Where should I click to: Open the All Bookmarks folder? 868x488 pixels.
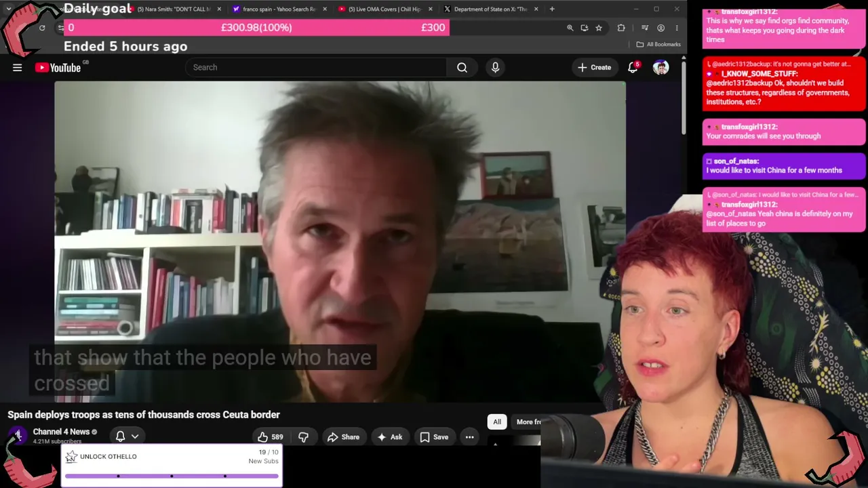tap(658, 45)
